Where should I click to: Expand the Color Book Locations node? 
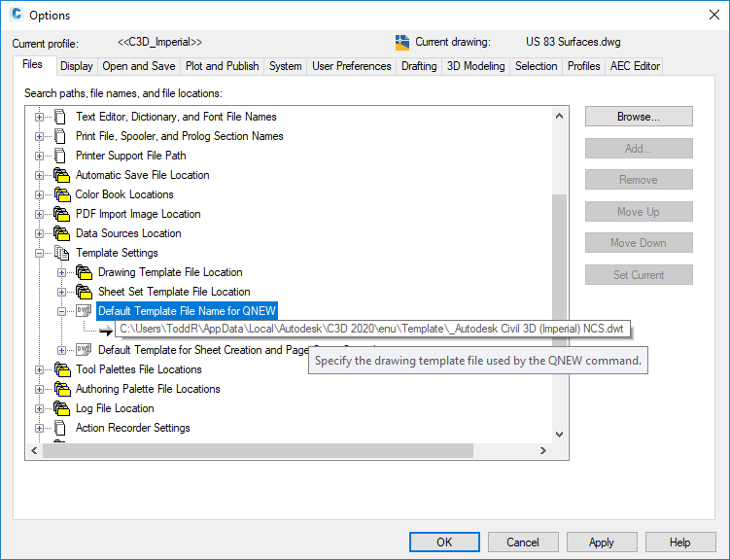pyautogui.click(x=39, y=195)
